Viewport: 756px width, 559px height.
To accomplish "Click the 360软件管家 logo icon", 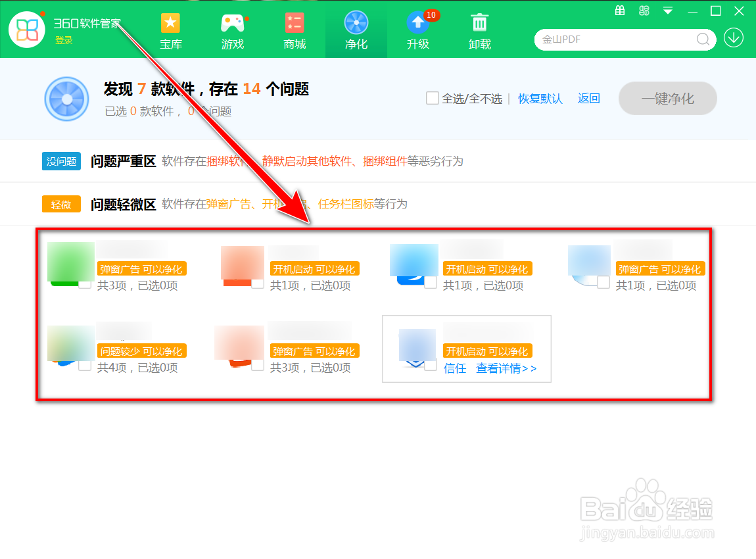I will (x=26, y=30).
